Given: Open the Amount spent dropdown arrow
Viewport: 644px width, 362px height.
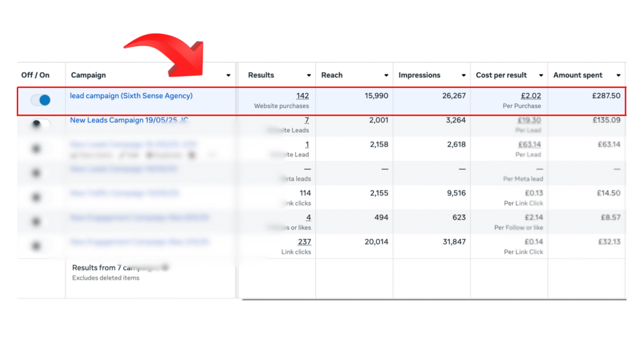Looking at the screenshot, I should pyautogui.click(x=619, y=75).
